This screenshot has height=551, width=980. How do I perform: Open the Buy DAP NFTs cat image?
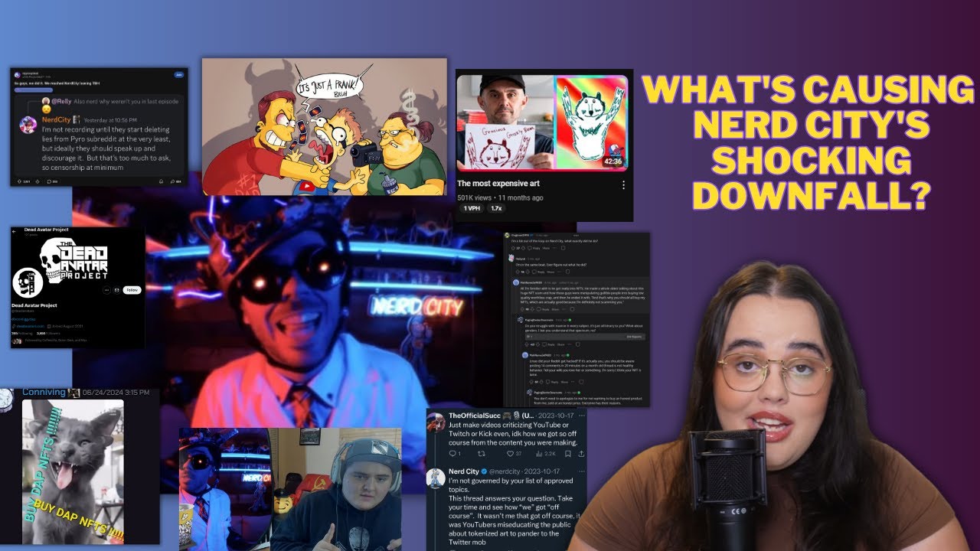click(x=73, y=471)
